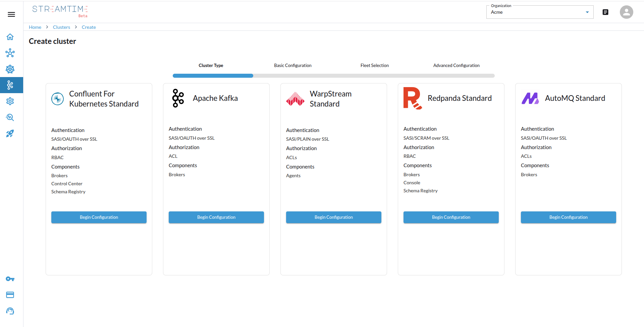
Task: Click the Home breadcrumb link
Action: tap(35, 27)
